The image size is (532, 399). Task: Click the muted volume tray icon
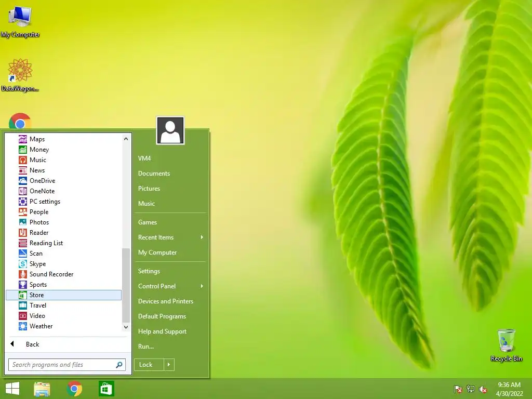click(483, 389)
